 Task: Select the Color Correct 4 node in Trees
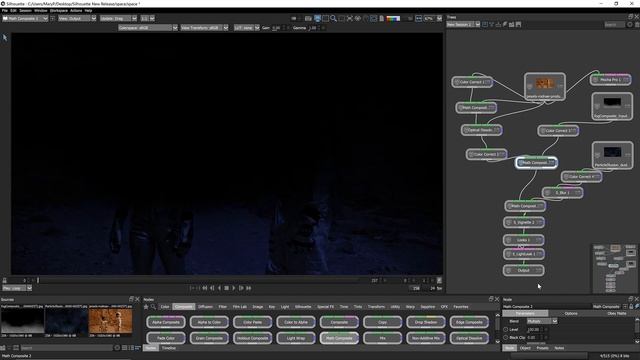pyautogui.click(x=581, y=177)
